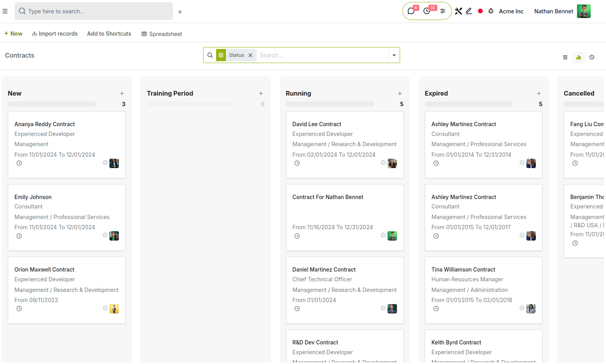Image resolution: width=606 pixels, height=364 pixels.
Task: Open activity clock on Emily Johnson card
Action: pyautogui.click(x=19, y=236)
